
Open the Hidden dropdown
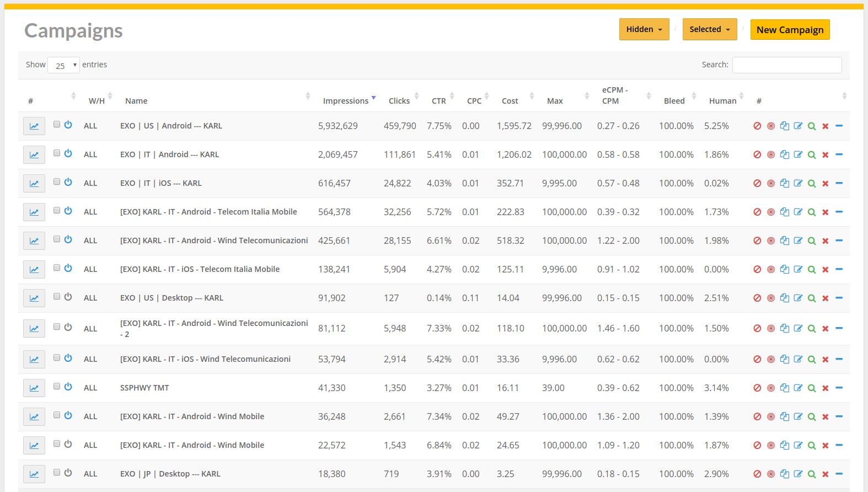[x=644, y=30]
